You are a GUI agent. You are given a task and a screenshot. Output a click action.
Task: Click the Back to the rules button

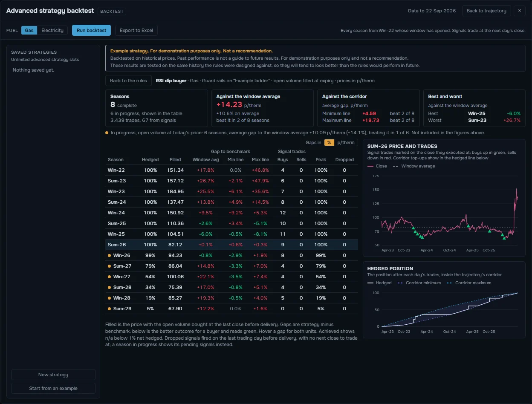pyautogui.click(x=128, y=81)
